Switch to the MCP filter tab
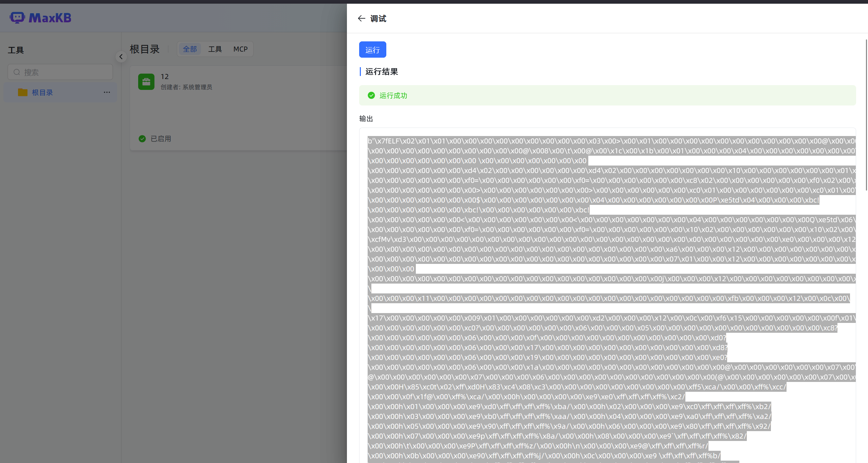Viewport: 868px width, 463px height. (x=240, y=49)
